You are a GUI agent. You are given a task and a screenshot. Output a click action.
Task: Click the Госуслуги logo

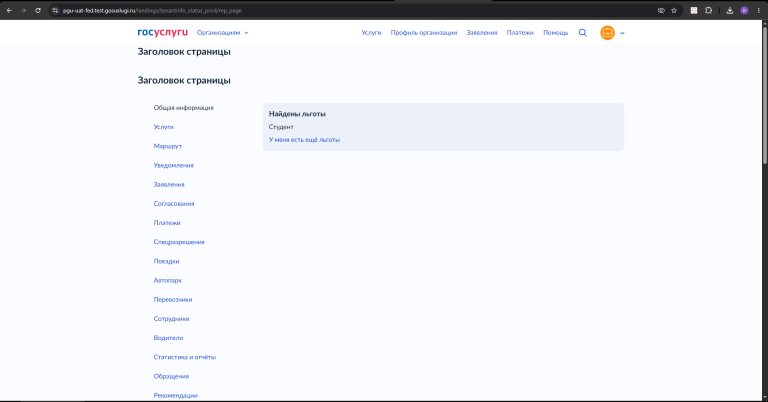pyautogui.click(x=162, y=32)
